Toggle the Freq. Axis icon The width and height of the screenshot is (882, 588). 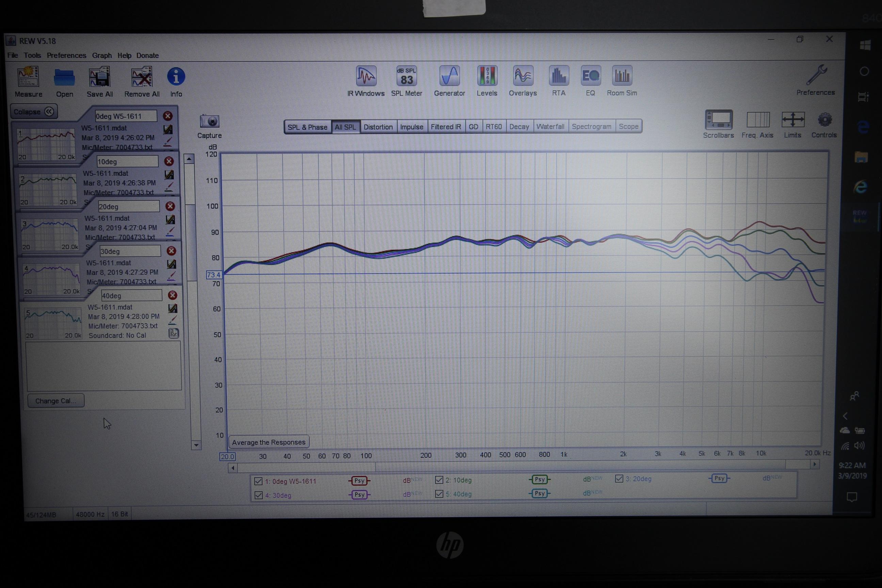point(758,120)
